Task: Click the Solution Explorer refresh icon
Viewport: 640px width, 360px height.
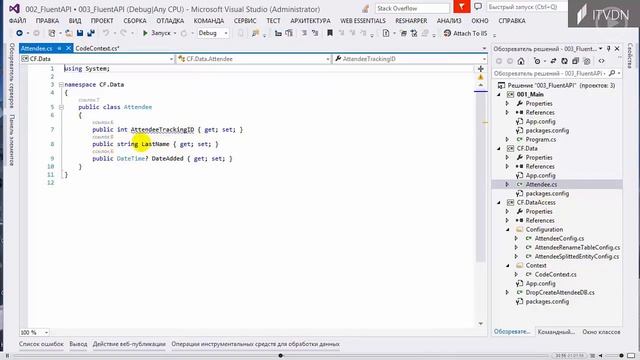Action: (x=564, y=61)
